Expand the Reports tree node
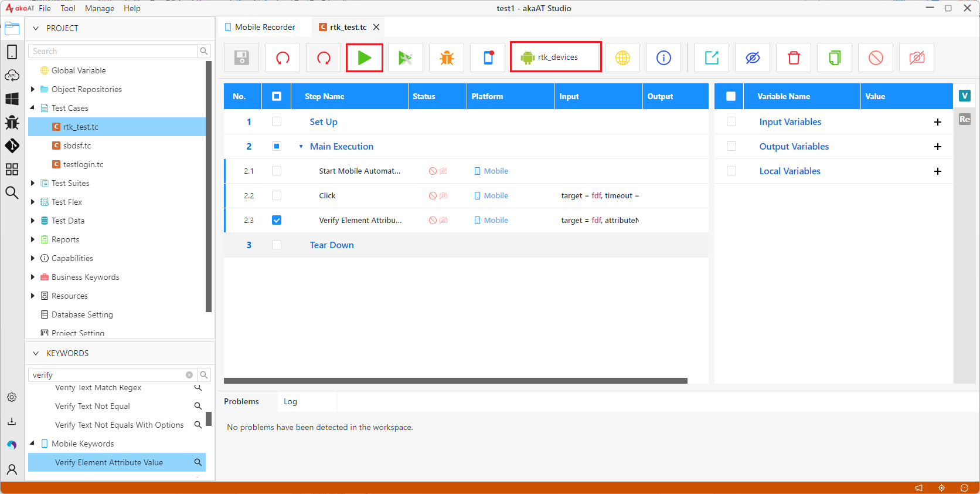Screen dimensions: 980x494 click(x=33, y=239)
